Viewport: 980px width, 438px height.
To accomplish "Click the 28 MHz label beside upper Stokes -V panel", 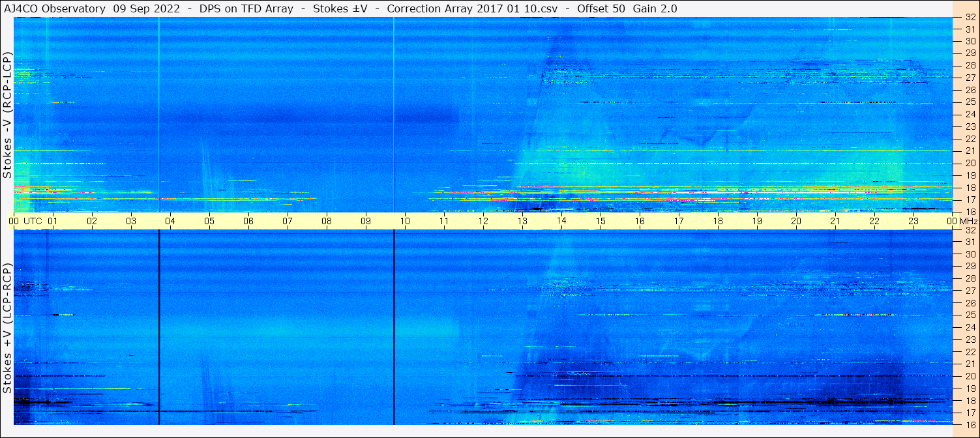I will pyautogui.click(x=970, y=65).
